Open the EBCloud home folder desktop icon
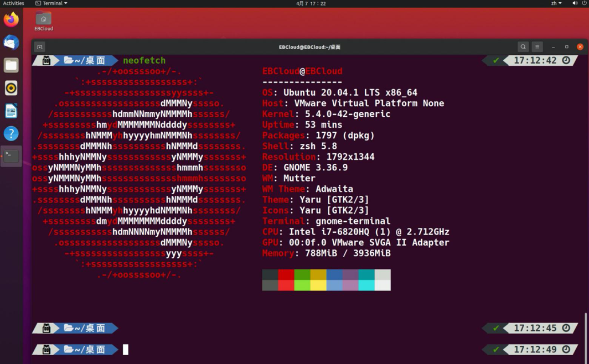Image resolution: width=589 pixels, height=364 pixels. pos(44,21)
